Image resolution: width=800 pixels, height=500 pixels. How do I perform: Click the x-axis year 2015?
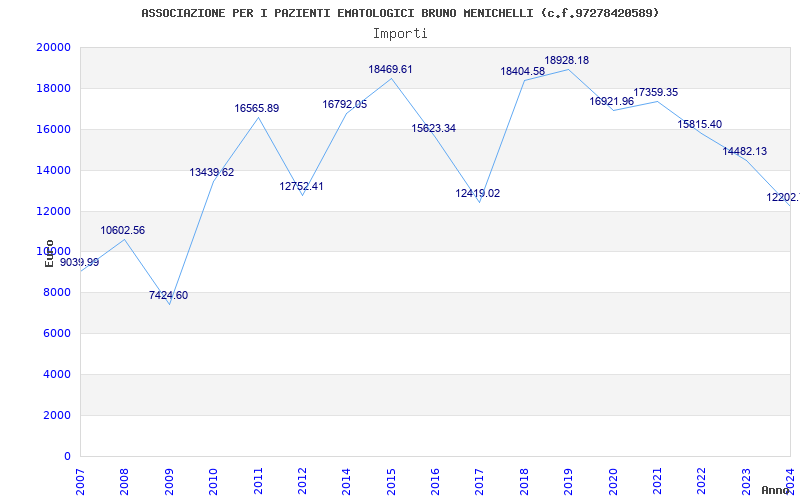[391, 482]
